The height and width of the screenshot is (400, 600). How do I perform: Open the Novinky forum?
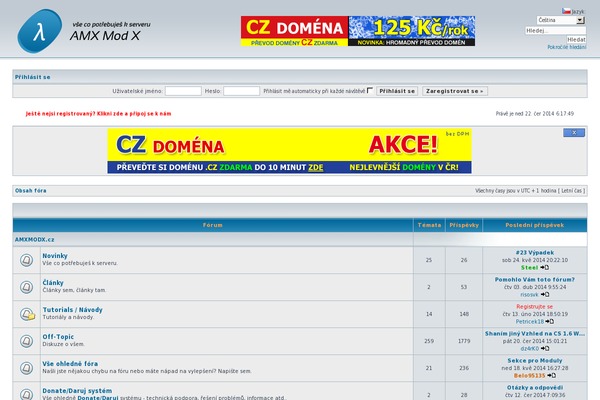(x=55, y=256)
